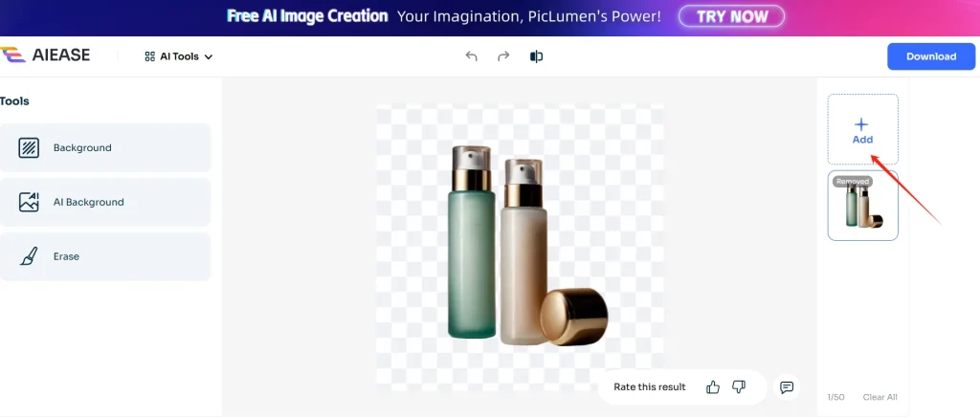Click the redo arrow icon
980x418 pixels.
click(x=503, y=56)
